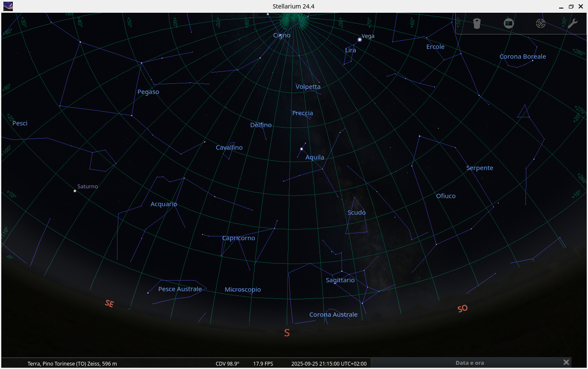Toggle the Telrad finder circles

541,23
